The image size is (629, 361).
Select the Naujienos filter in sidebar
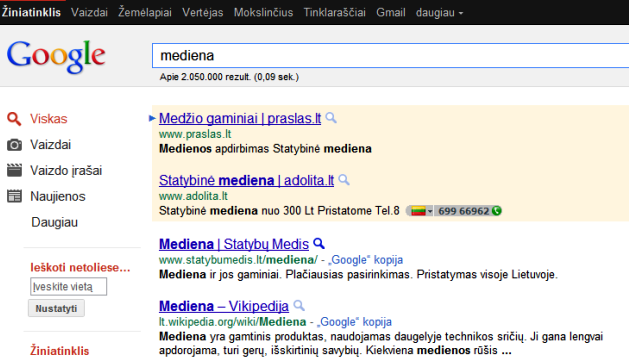pos(58,196)
